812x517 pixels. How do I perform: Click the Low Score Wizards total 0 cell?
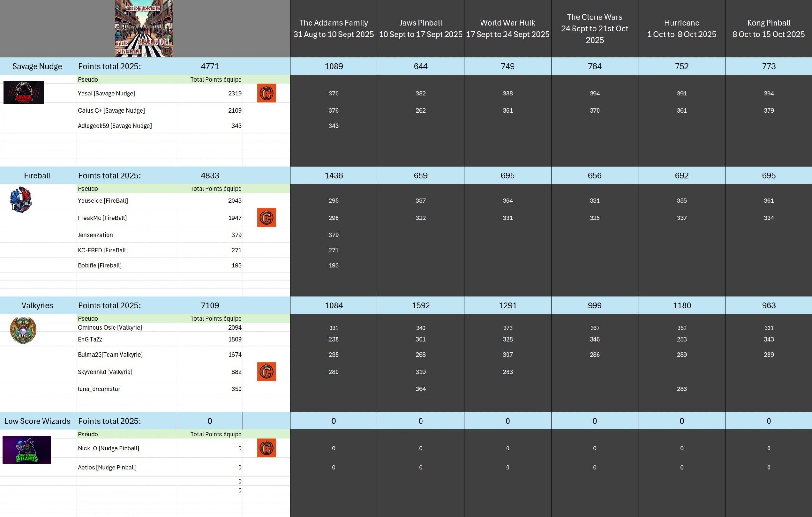(210, 421)
